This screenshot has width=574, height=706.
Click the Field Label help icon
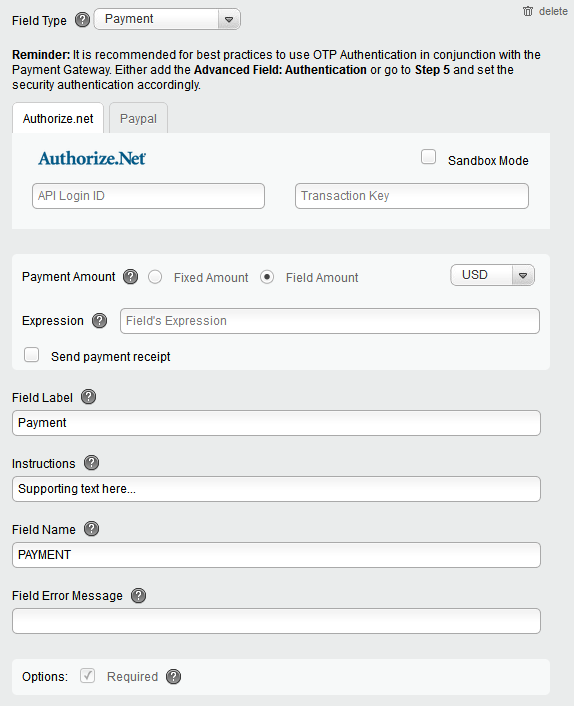pyautogui.click(x=88, y=397)
